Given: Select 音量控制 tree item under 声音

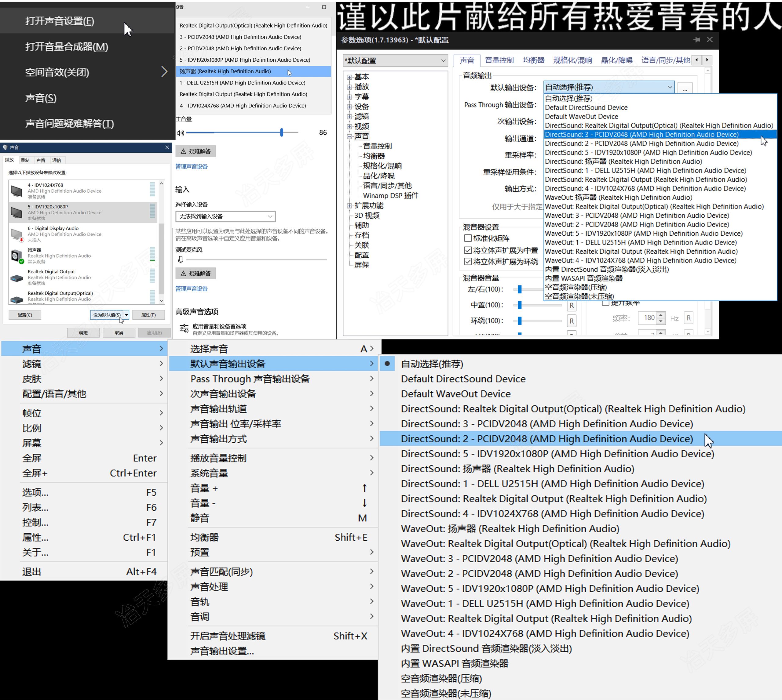Looking at the screenshot, I should 377,146.
